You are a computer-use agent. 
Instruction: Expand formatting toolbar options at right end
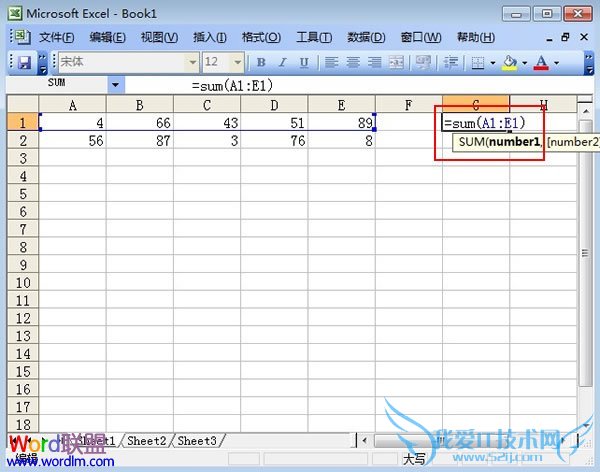click(x=589, y=63)
